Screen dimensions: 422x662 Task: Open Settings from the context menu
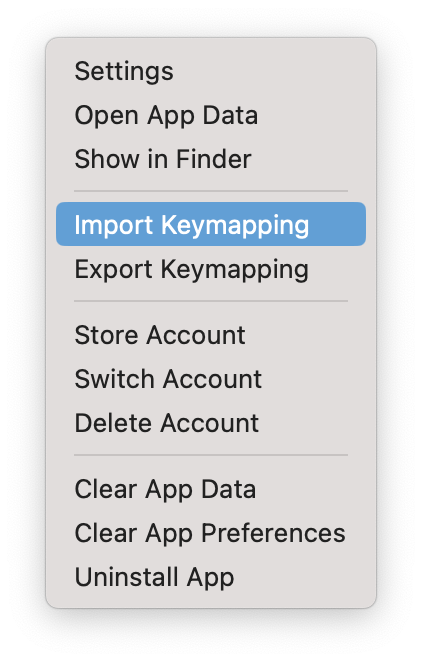coord(211,71)
